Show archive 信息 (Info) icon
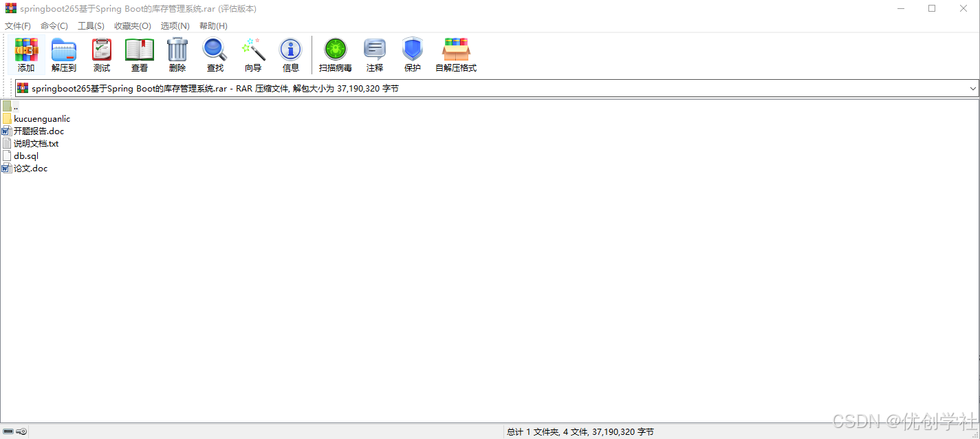The width and height of the screenshot is (980, 439). pyautogui.click(x=291, y=50)
